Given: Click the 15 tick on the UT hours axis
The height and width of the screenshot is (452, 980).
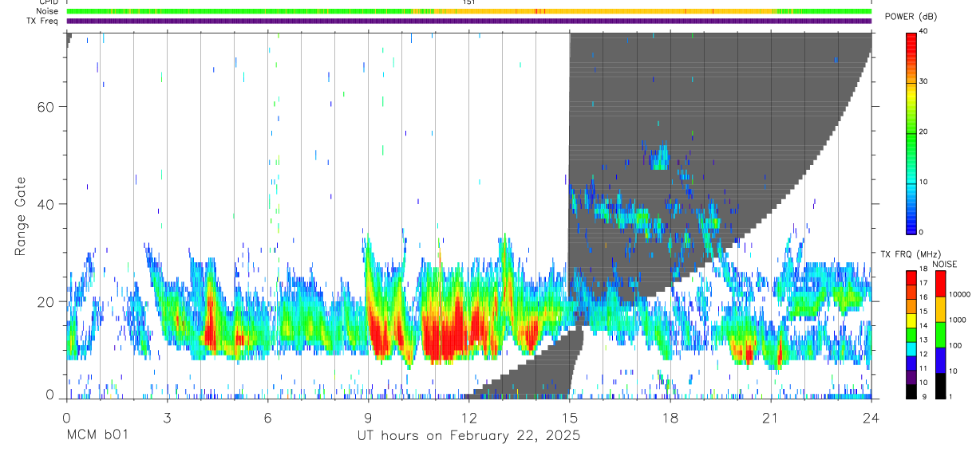Looking at the screenshot, I should coord(570,417).
